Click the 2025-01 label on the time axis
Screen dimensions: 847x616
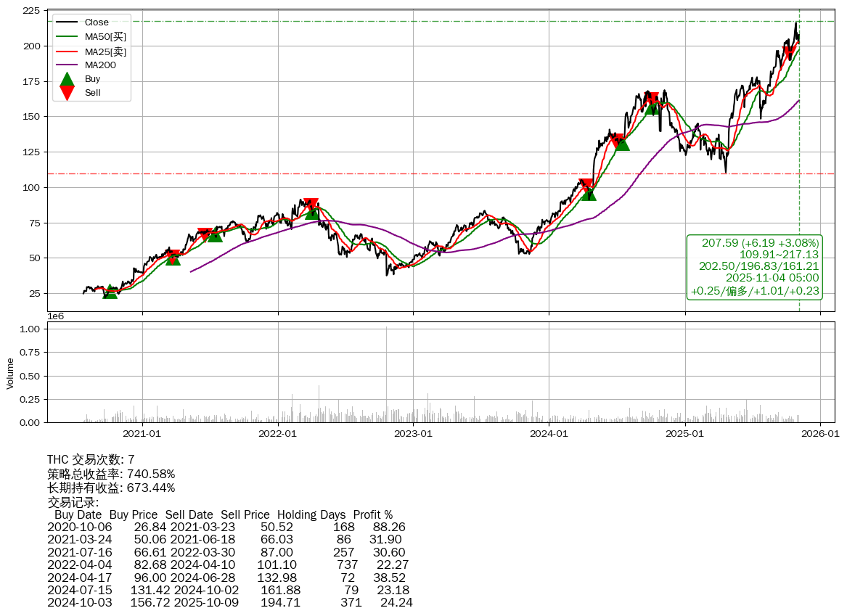pos(685,434)
